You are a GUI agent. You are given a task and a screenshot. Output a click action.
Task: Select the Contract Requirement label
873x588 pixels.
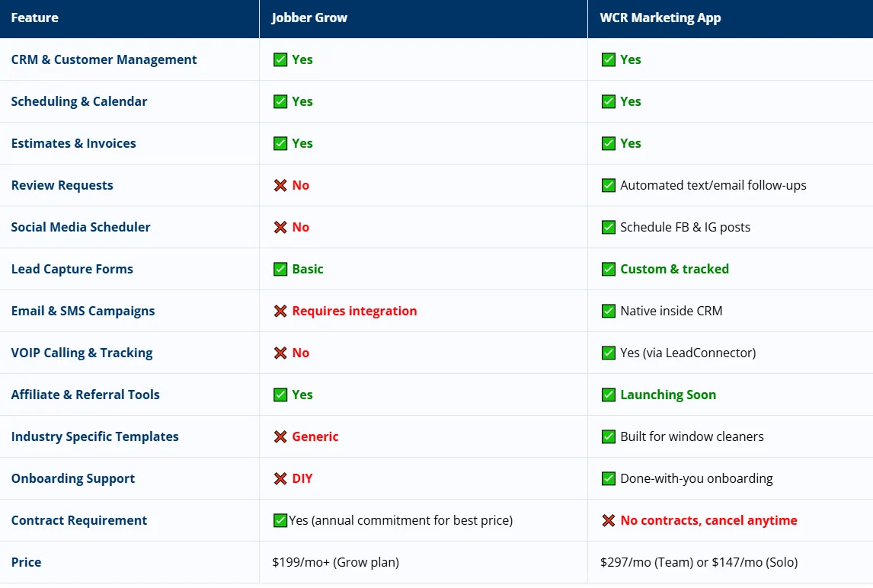[79, 521]
